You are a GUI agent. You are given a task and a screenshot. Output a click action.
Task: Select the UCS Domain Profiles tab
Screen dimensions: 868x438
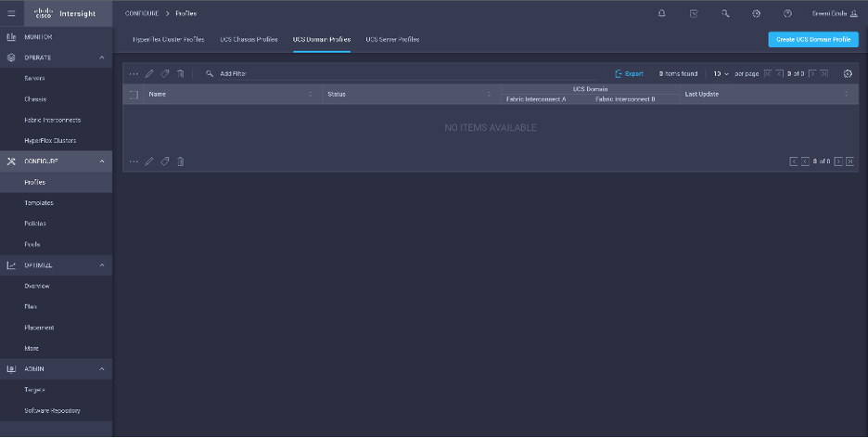click(x=322, y=39)
